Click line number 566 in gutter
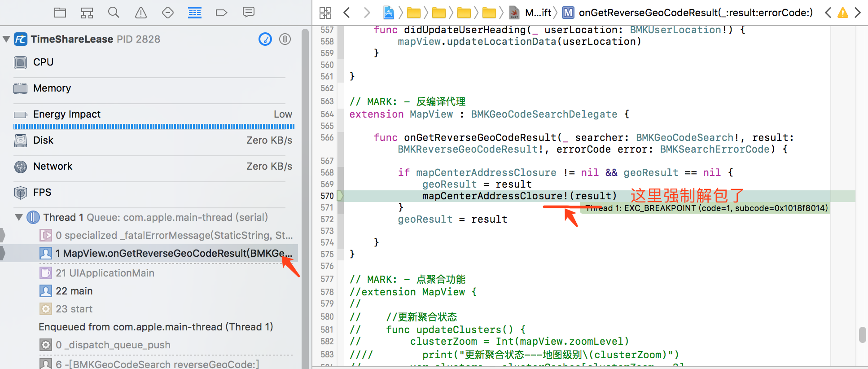The height and width of the screenshot is (369, 868). 327,138
